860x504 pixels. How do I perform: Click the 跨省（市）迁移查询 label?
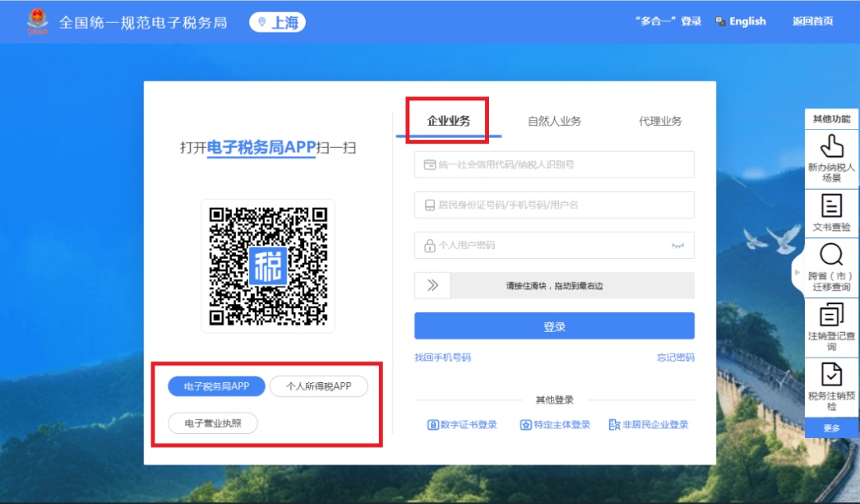pos(831,281)
